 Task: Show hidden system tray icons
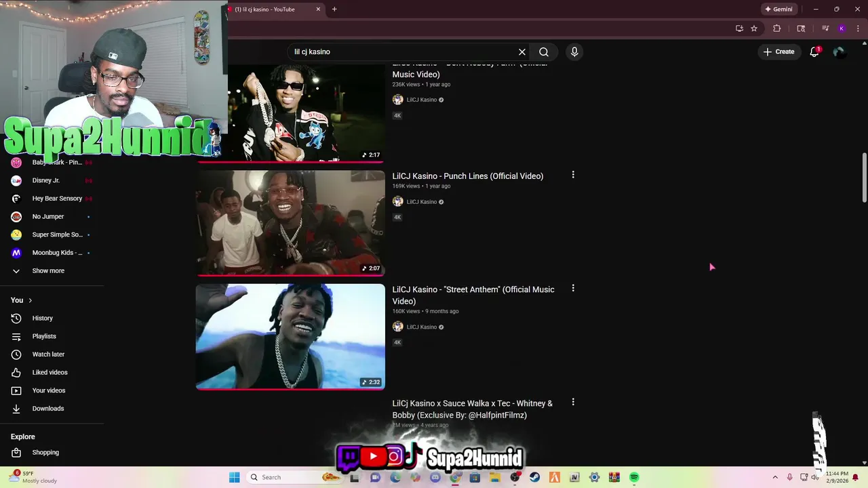775,477
